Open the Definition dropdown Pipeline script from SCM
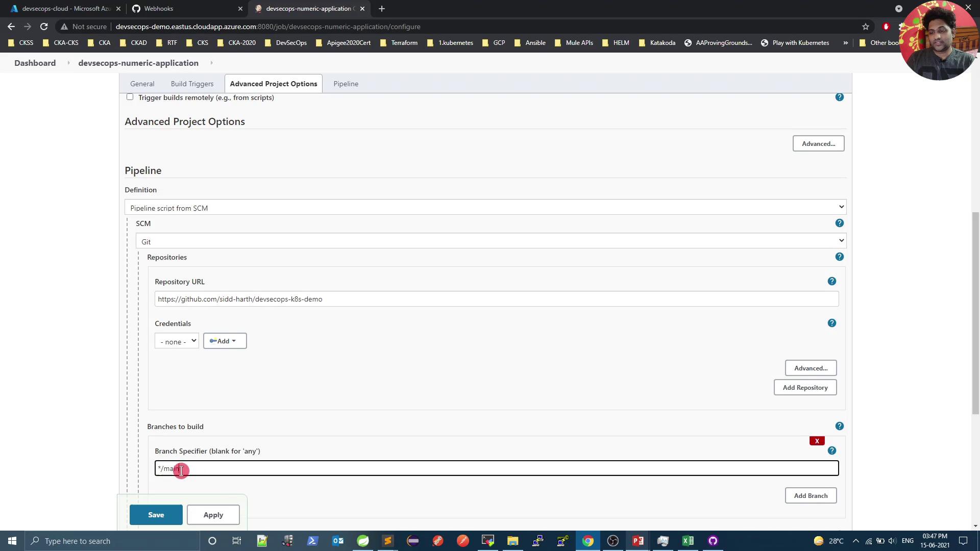 (x=485, y=208)
